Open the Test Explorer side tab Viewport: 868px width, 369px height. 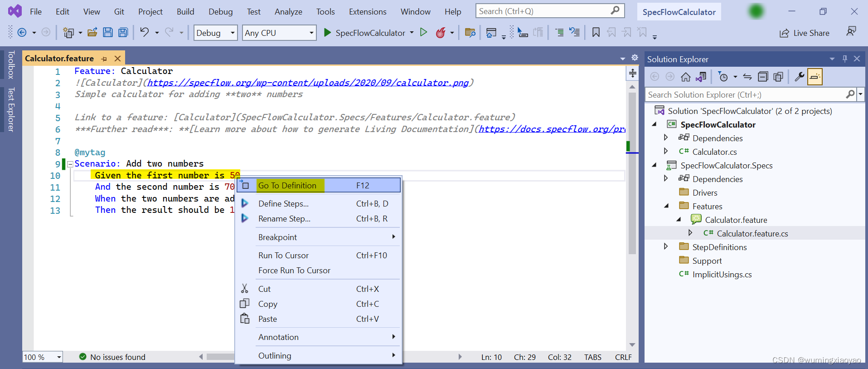click(11, 109)
